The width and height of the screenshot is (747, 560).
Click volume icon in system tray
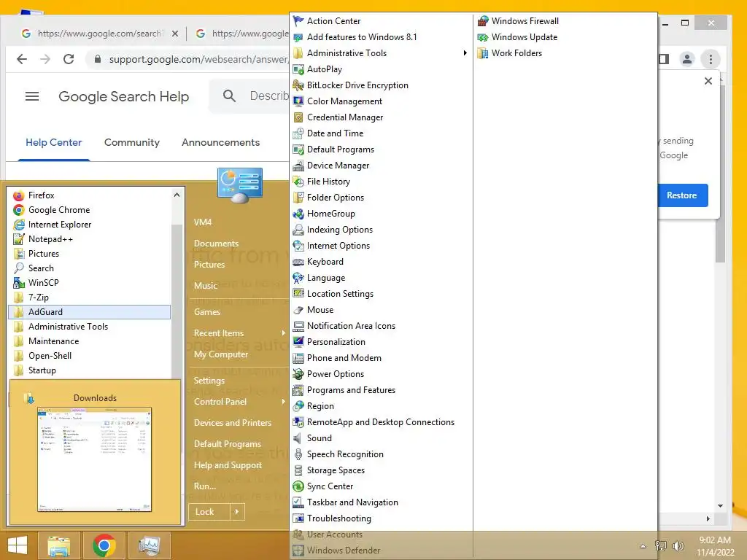(x=678, y=545)
